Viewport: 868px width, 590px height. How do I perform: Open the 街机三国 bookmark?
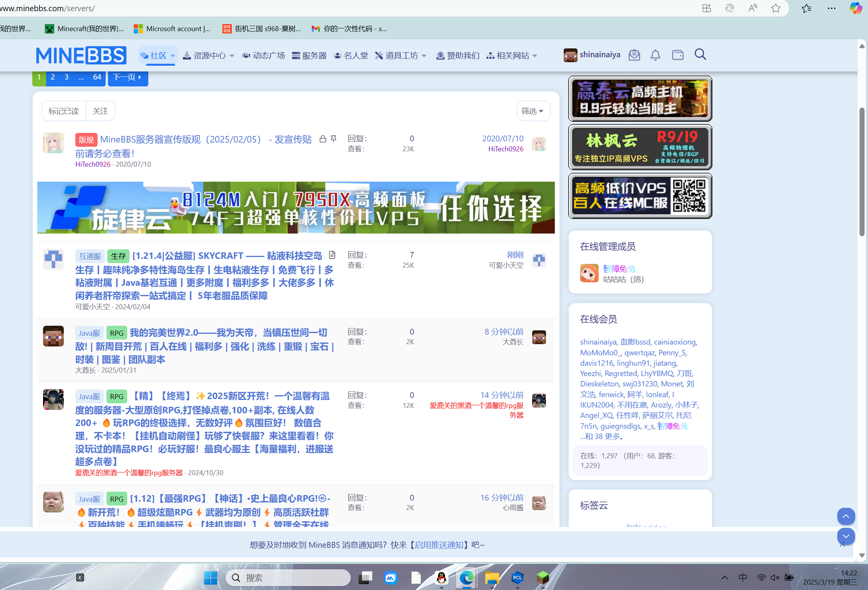coord(262,28)
